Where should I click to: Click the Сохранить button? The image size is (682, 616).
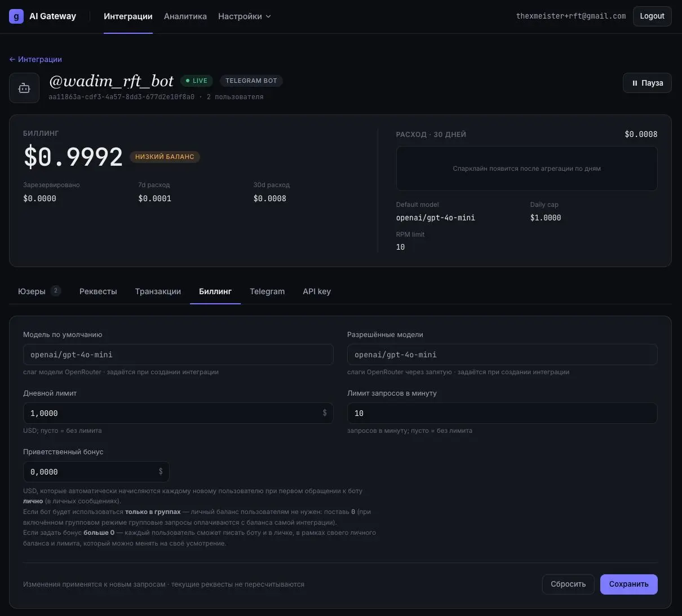point(629,584)
